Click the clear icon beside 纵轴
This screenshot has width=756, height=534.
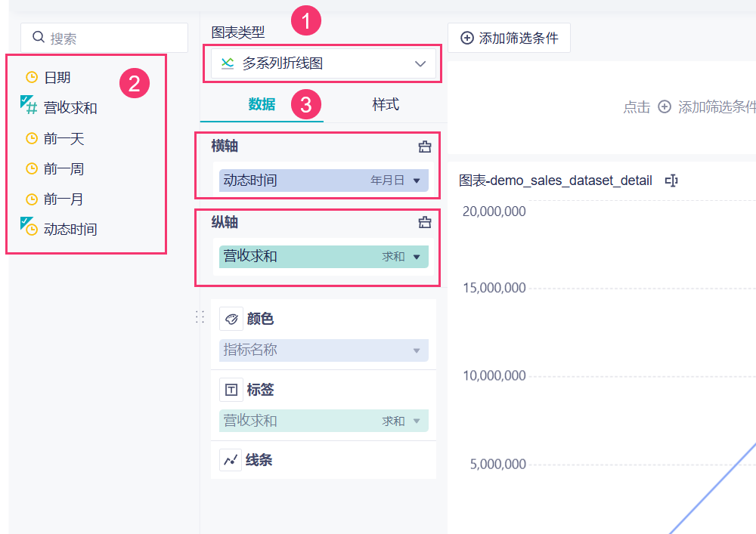click(425, 222)
